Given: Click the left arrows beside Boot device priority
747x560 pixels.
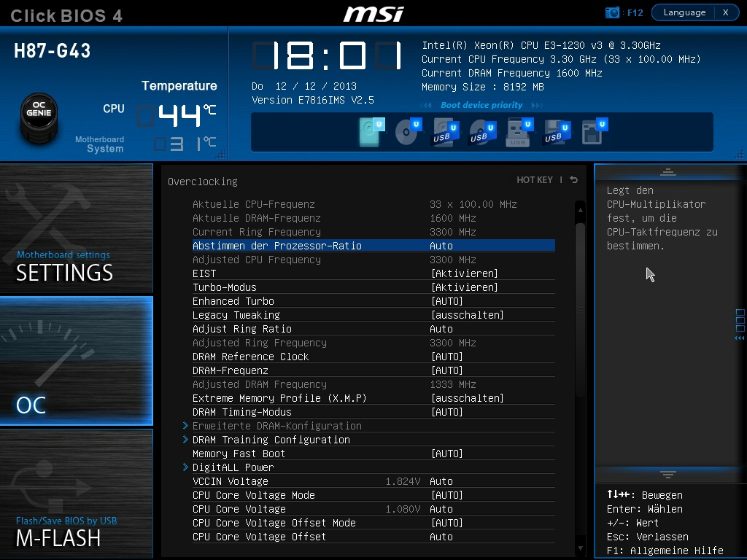Looking at the screenshot, I should pos(426,105).
